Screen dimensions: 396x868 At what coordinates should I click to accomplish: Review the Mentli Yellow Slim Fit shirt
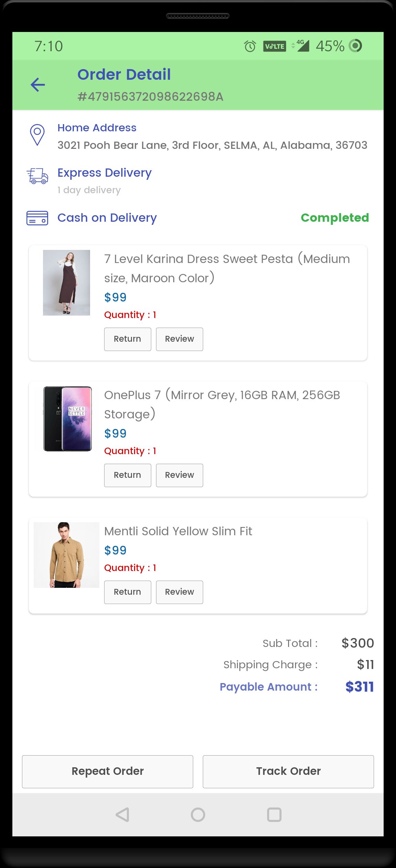point(179,592)
